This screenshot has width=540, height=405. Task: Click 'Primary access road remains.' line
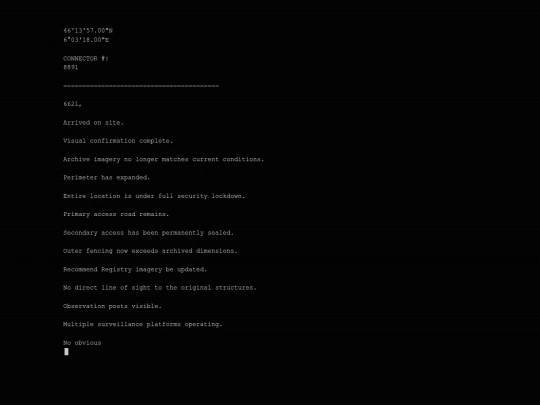(116, 214)
